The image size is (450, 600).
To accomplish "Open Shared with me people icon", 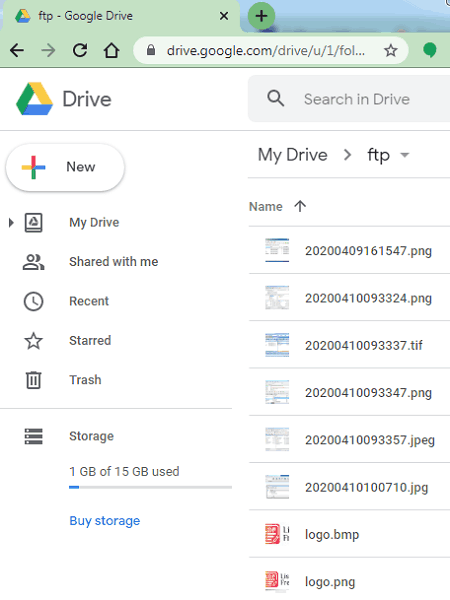I will [33, 262].
